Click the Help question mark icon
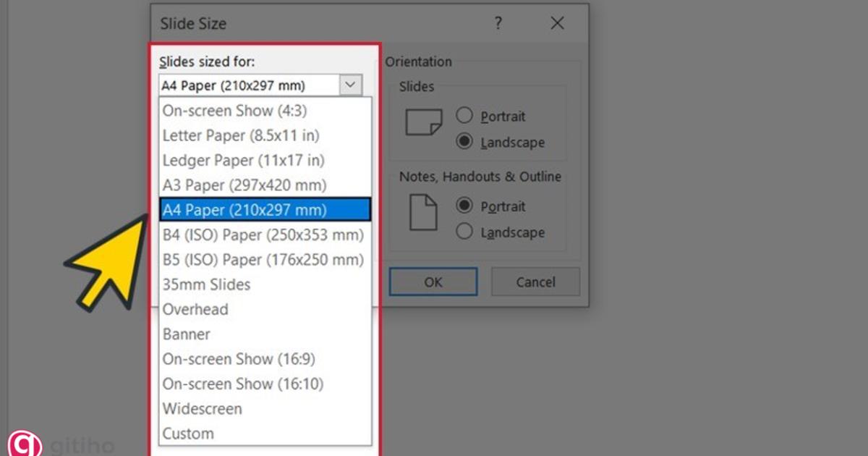 tap(498, 23)
